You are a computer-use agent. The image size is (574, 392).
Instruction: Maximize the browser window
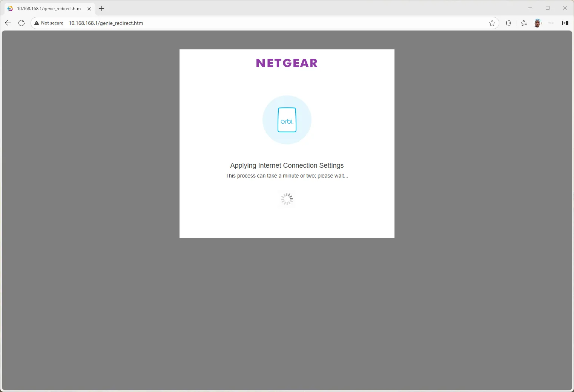pos(548,8)
